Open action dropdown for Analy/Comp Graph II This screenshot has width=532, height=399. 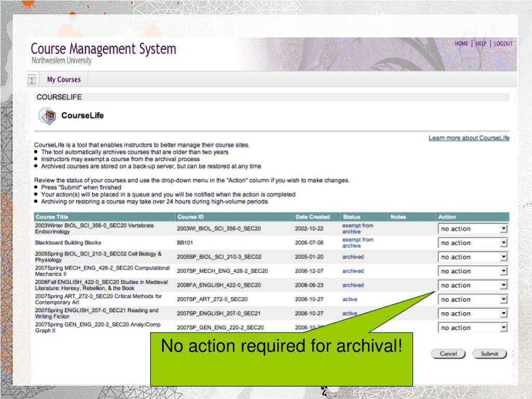point(473,328)
